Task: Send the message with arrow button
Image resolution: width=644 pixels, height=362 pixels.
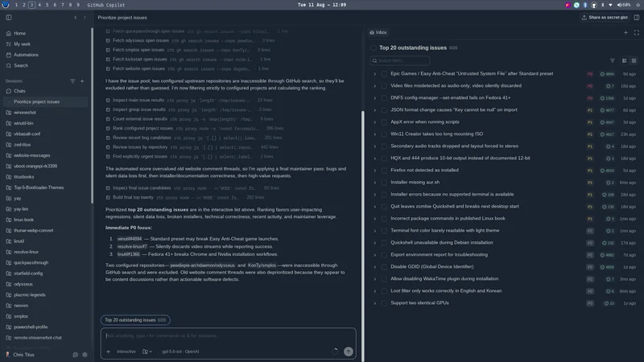Action: click(x=349, y=352)
